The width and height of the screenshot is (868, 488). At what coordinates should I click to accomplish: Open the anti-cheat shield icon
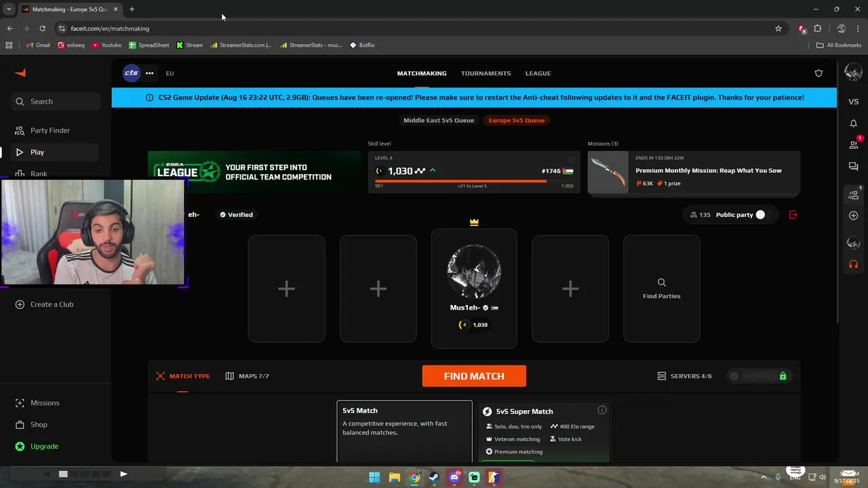click(818, 73)
